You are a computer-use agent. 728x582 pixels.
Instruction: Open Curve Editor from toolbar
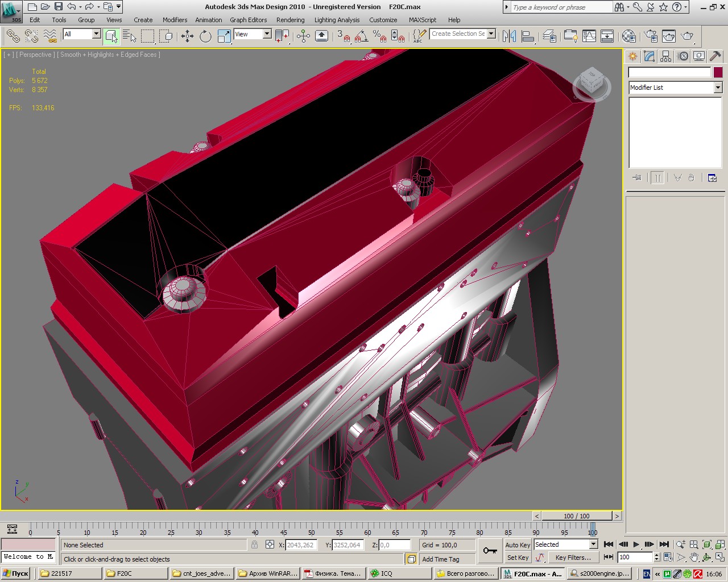coord(589,36)
